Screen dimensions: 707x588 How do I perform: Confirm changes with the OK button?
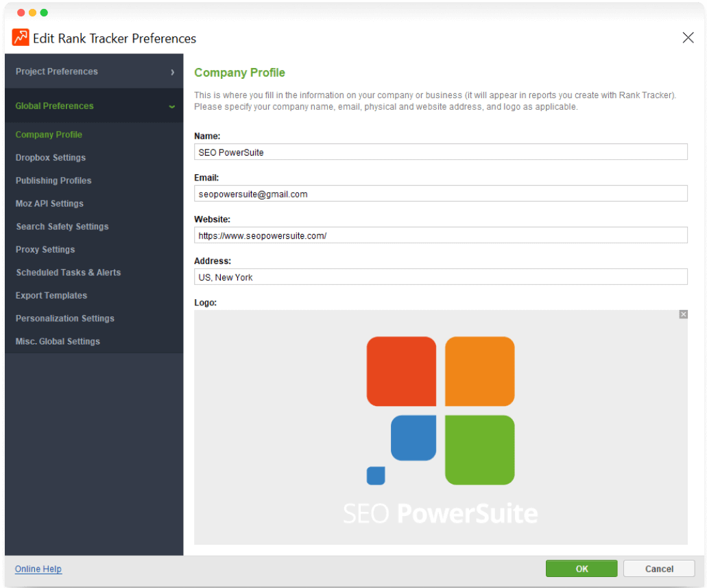click(582, 569)
